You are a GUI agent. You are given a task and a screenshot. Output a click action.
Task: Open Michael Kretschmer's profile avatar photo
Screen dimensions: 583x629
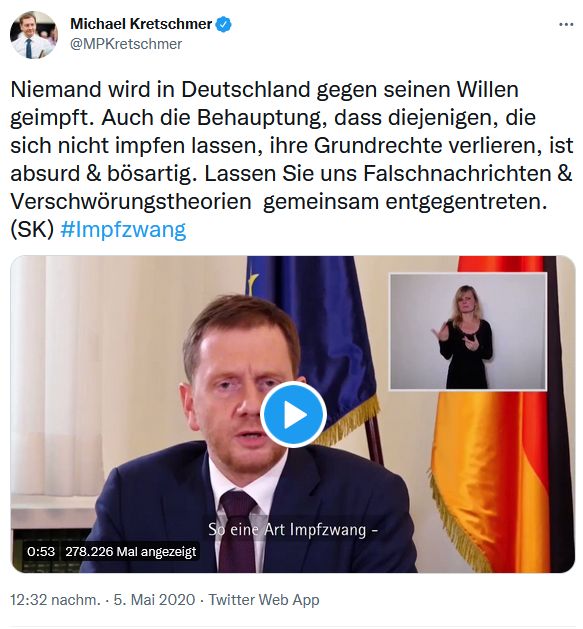coord(34,35)
